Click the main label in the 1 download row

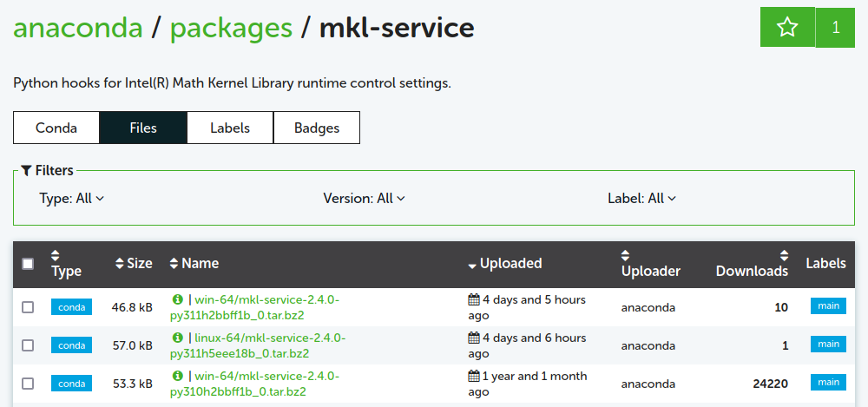coord(828,344)
